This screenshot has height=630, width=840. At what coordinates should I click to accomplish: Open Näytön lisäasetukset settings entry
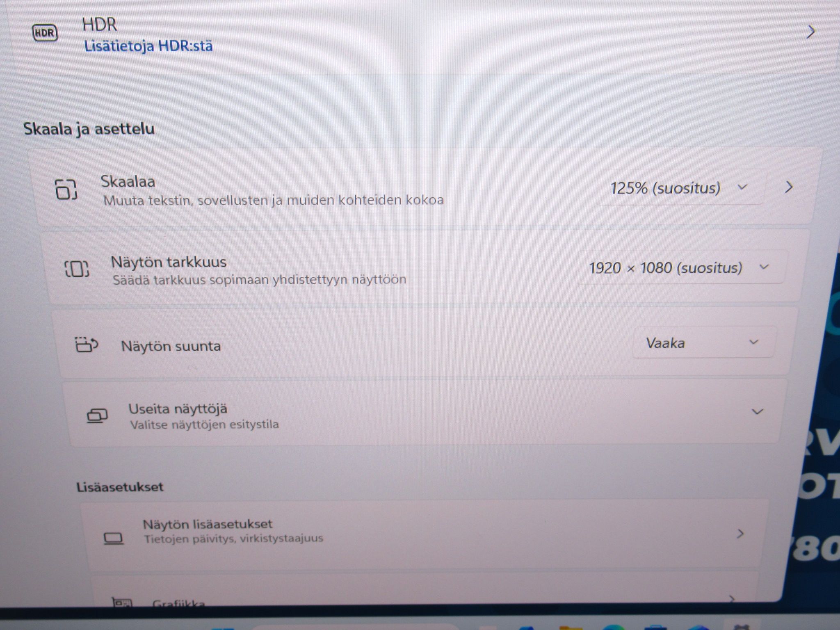coord(422,534)
